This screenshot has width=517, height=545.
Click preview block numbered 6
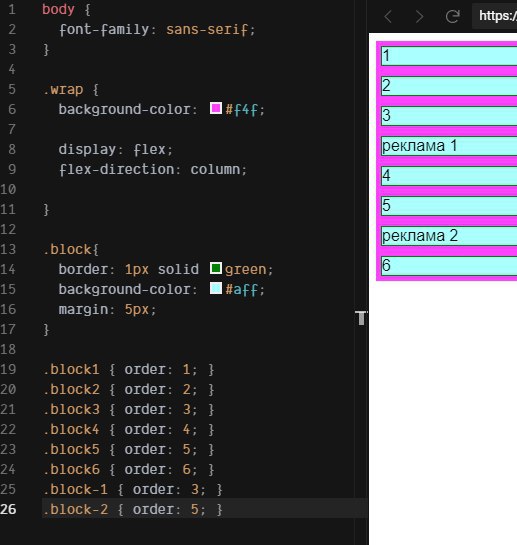click(449, 266)
